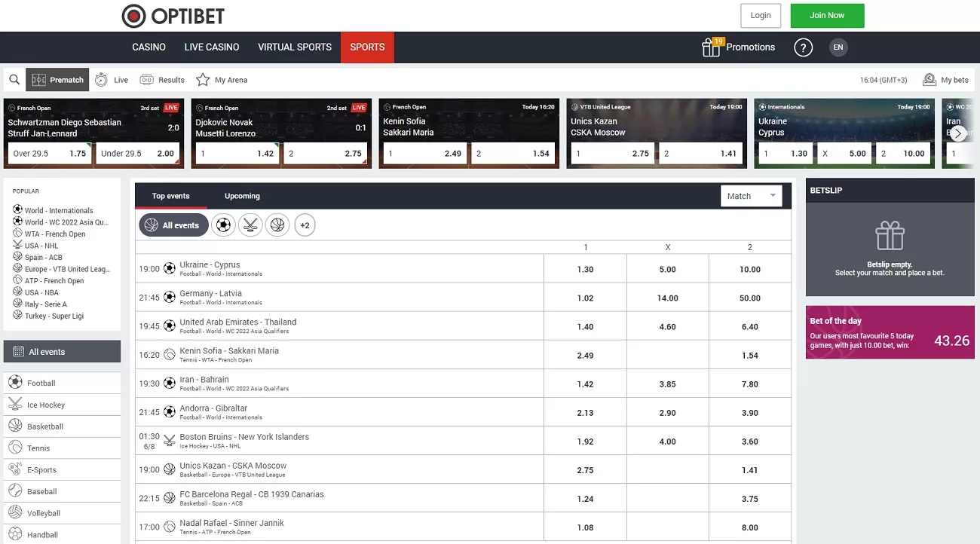Select Unics Kazan 2.75 in top card
980x544 pixels.
click(x=612, y=153)
